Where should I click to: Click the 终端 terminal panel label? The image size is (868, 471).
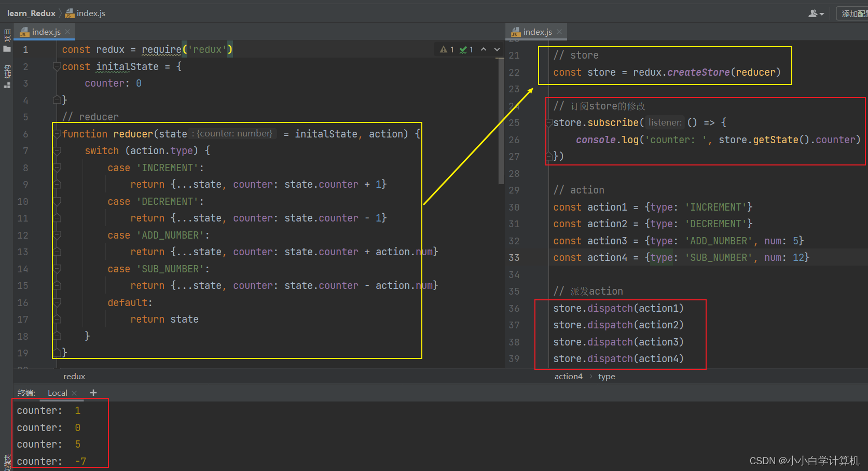[x=26, y=393]
